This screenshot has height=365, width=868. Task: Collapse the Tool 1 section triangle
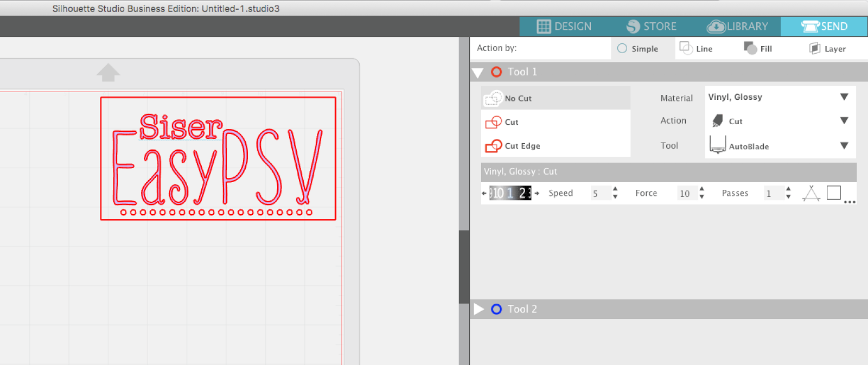478,73
